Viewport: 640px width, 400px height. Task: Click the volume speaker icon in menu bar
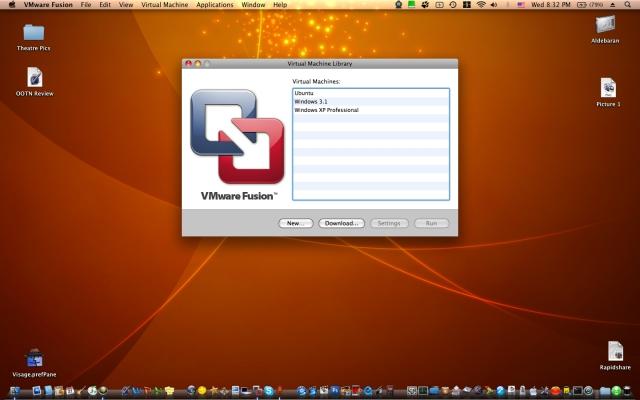tap(493, 5)
